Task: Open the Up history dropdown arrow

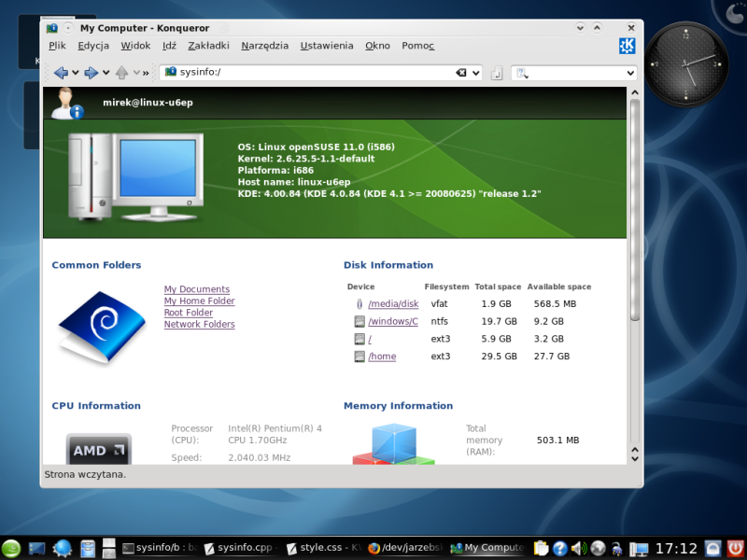Action: click(136, 73)
